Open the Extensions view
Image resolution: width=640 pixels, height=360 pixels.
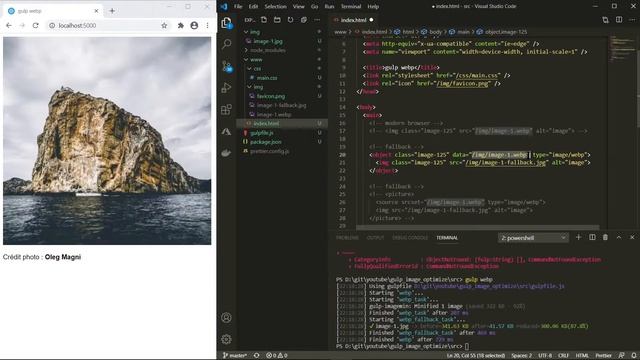pyautogui.click(x=227, y=109)
